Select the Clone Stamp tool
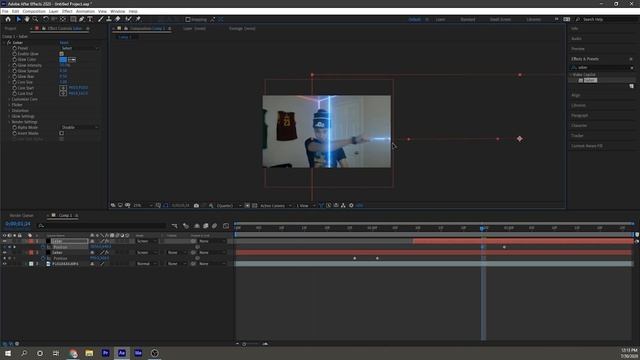This screenshot has height=360, width=640. 109,19
